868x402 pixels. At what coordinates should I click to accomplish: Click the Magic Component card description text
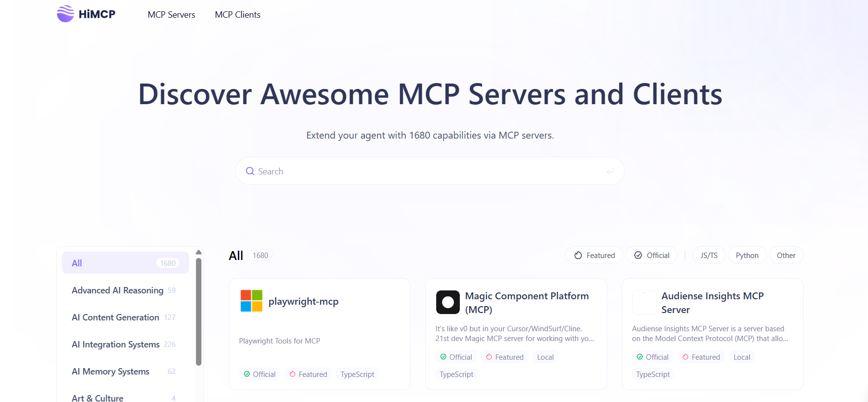click(515, 333)
